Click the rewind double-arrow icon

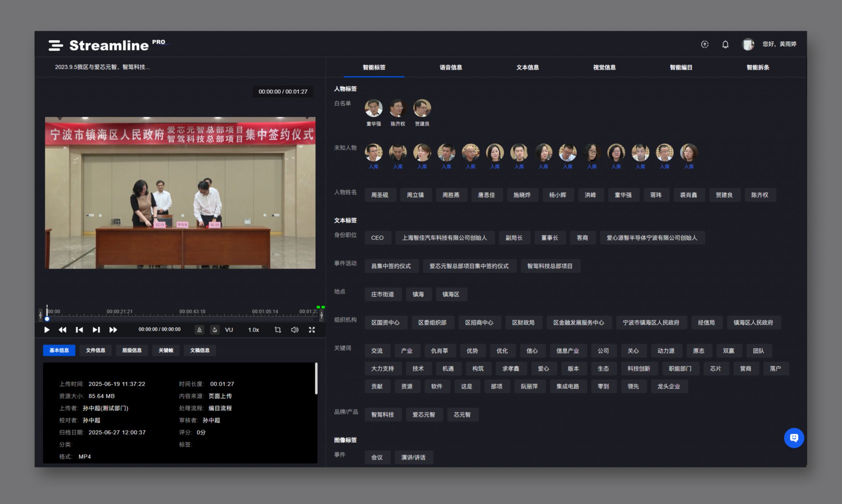point(62,330)
